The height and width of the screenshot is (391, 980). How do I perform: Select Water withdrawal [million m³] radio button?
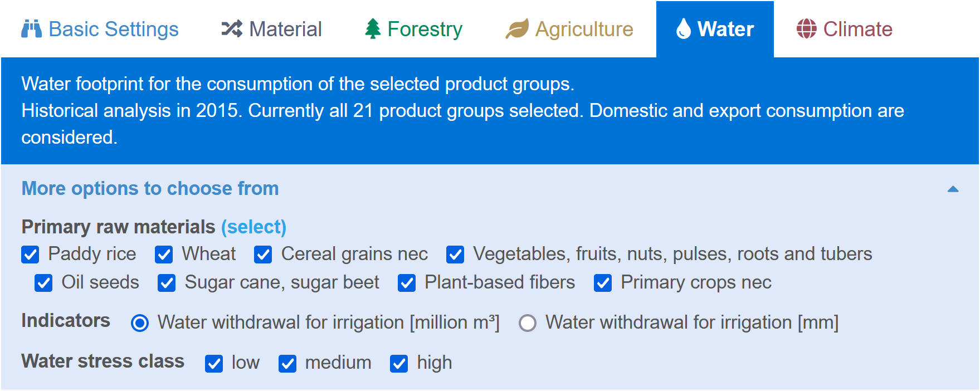(x=140, y=323)
